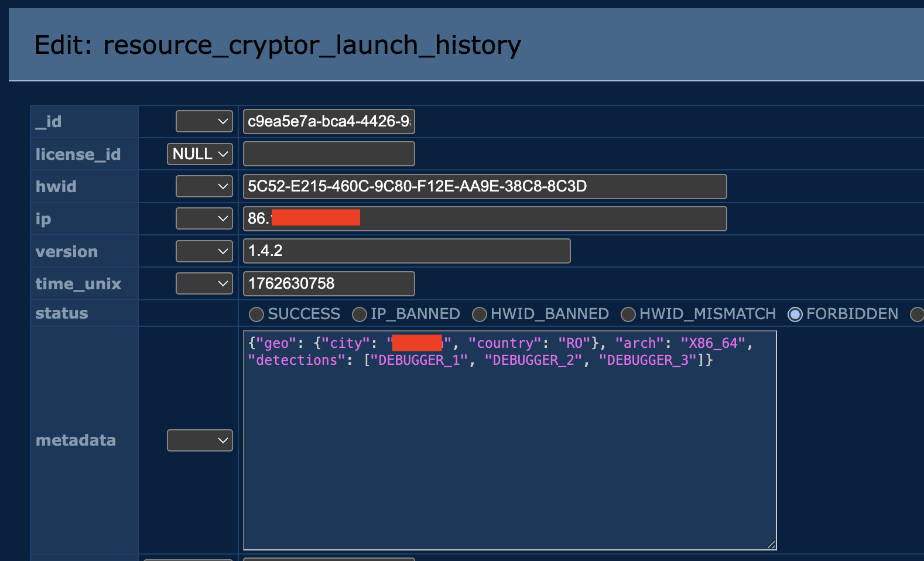Screen dimensions: 924x561
Task: Open the _id function dropdown
Action: (x=204, y=122)
